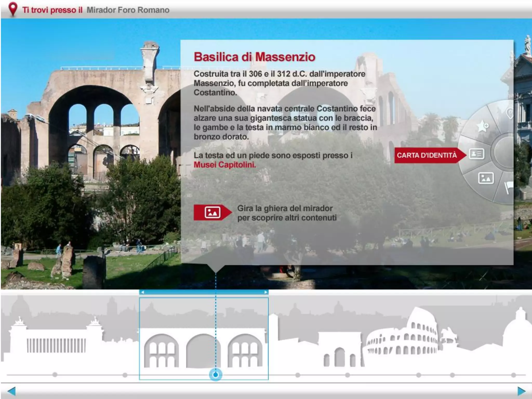Click the active blue timeline marker
The width and height of the screenshot is (532, 399).
(x=215, y=375)
